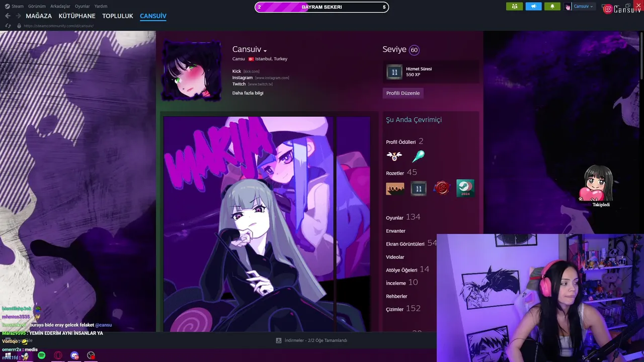Go back with the left arrow
The height and width of the screenshot is (362, 644).
[x=8, y=16]
